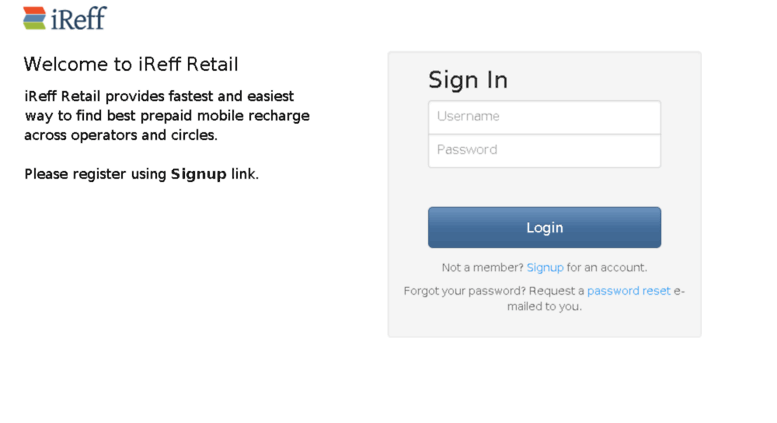Click empty gray area above Login button
Viewport: 777px width, 423px height.
click(x=544, y=187)
